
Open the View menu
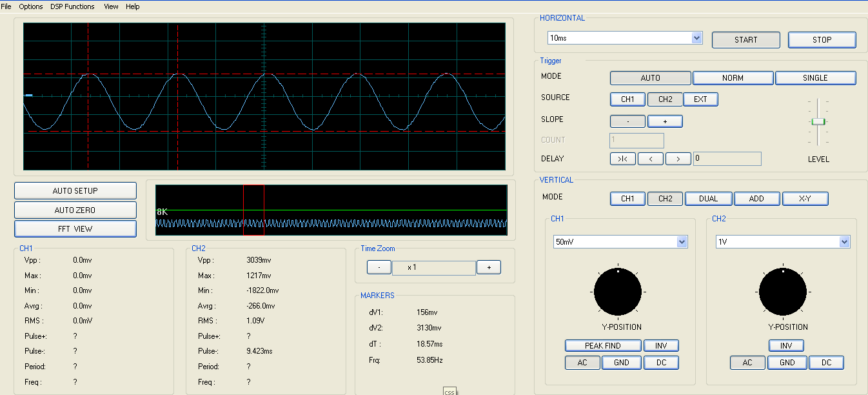point(111,6)
